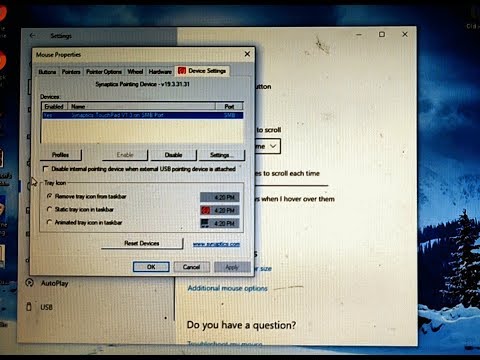
Task: Open USB in Settings sidebar
Action: [46, 307]
